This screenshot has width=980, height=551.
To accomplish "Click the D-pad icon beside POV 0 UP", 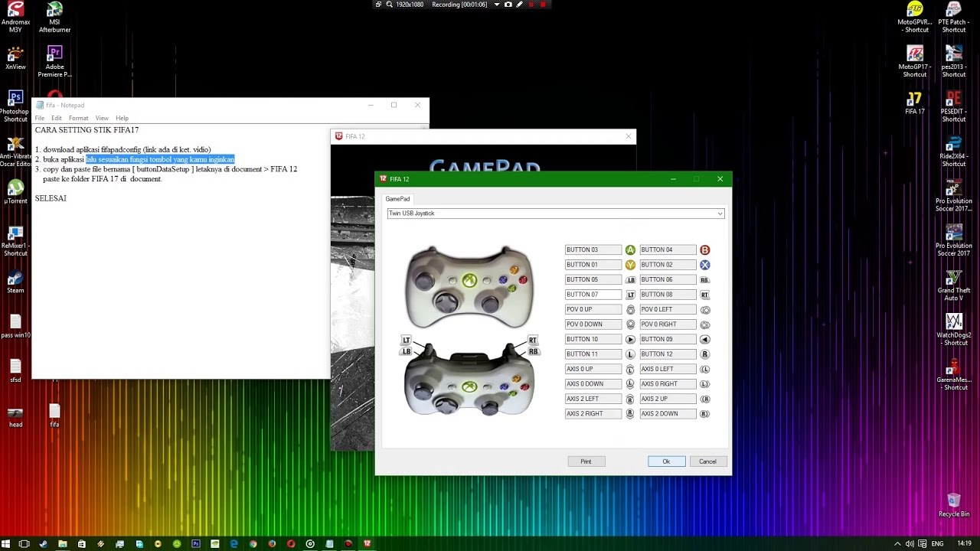I will tap(630, 310).
